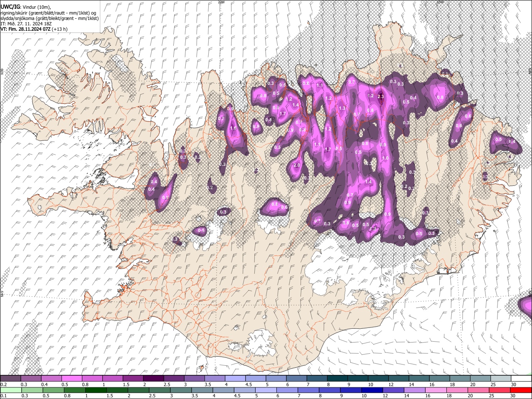
Task: Click the lilac 14 swatch, lower legend row
Action: pyautogui.click(x=415, y=390)
